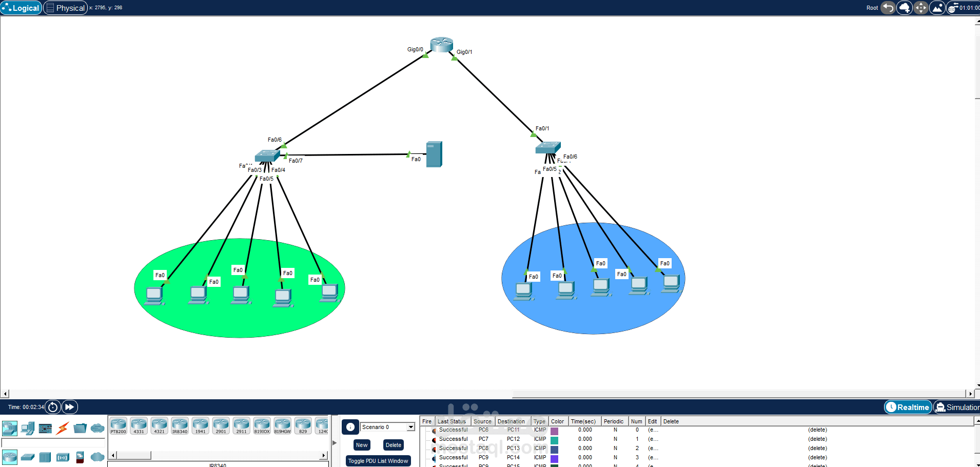
Task: Open the set tiled background icon
Action: pos(937,8)
